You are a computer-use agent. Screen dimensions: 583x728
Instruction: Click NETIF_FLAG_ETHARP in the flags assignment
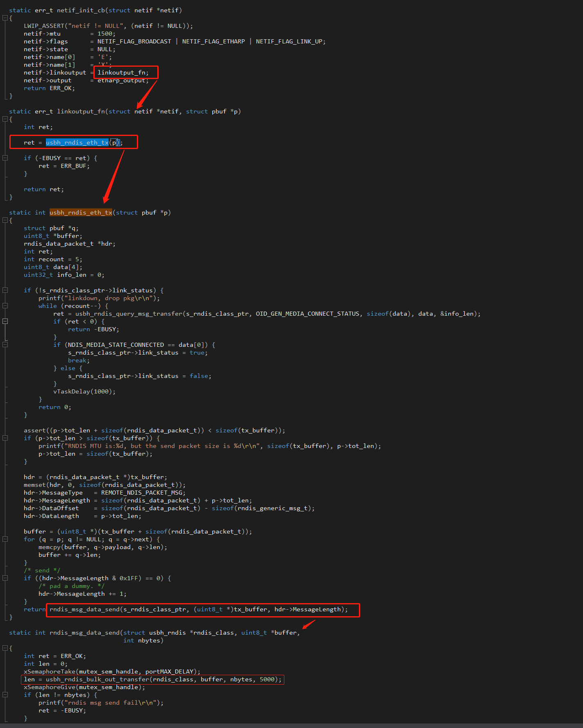(213, 41)
